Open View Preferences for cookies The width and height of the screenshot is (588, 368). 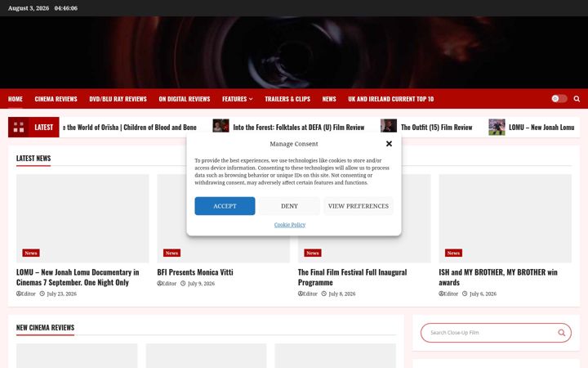pyautogui.click(x=359, y=206)
